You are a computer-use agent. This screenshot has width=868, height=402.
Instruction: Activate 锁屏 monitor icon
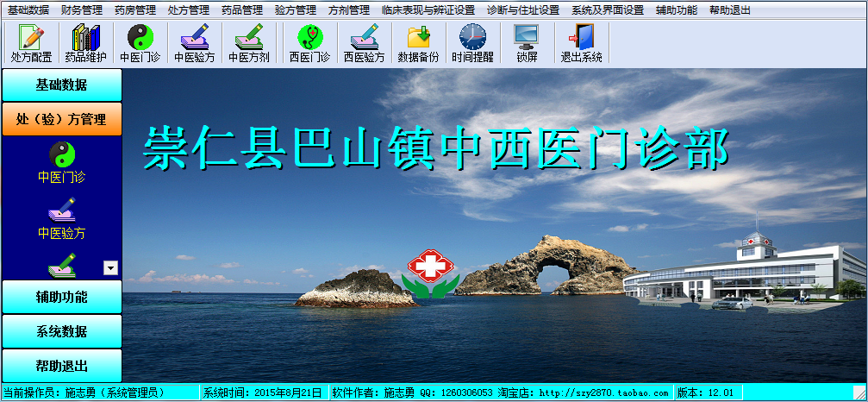tap(527, 43)
